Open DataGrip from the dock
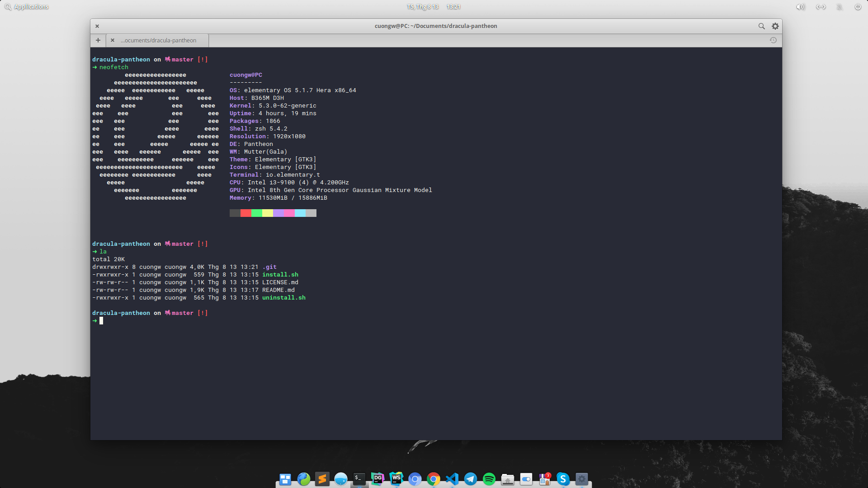The height and width of the screenshot is (488, 868). tap(377, 479)
